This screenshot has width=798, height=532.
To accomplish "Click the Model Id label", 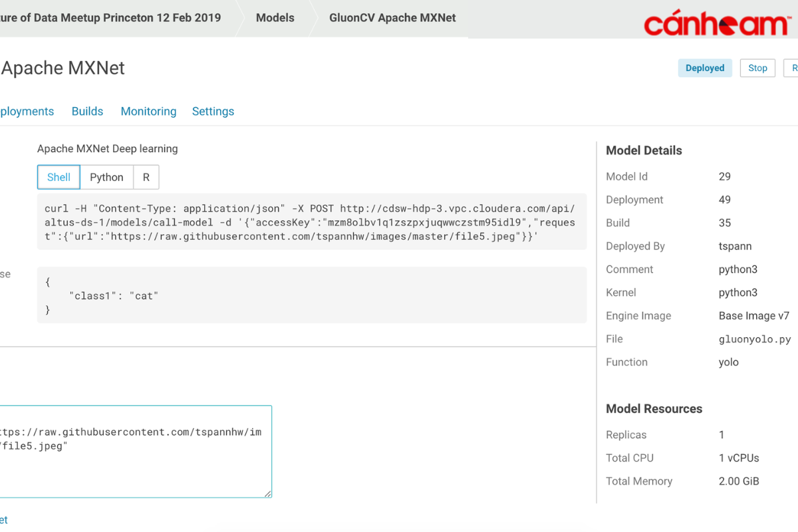I will pos(626,176).
